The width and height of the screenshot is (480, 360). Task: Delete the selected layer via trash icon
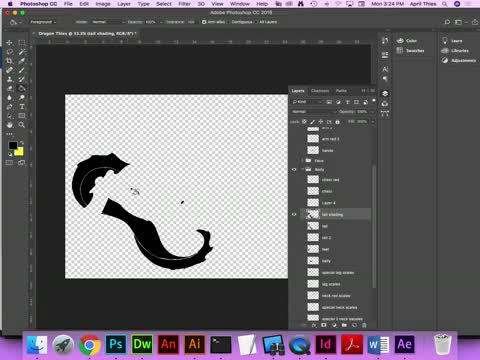pos(364,325)
